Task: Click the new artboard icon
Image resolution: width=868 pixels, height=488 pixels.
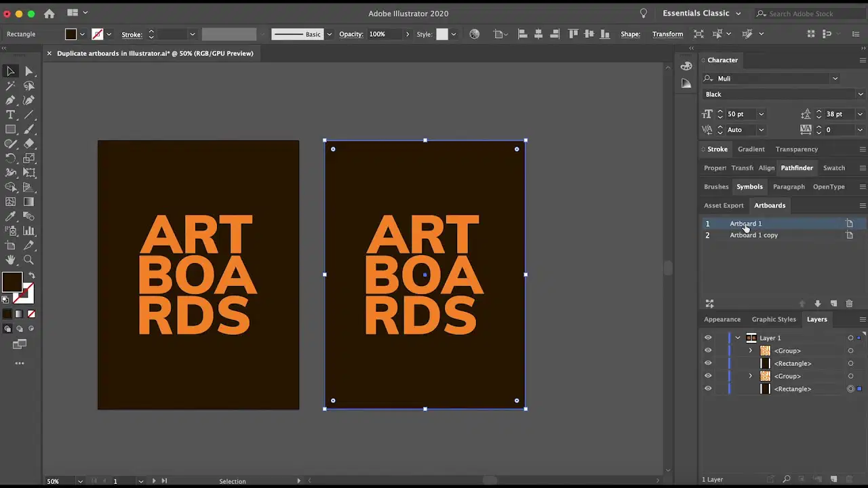Action: click(x=833, y=304)
